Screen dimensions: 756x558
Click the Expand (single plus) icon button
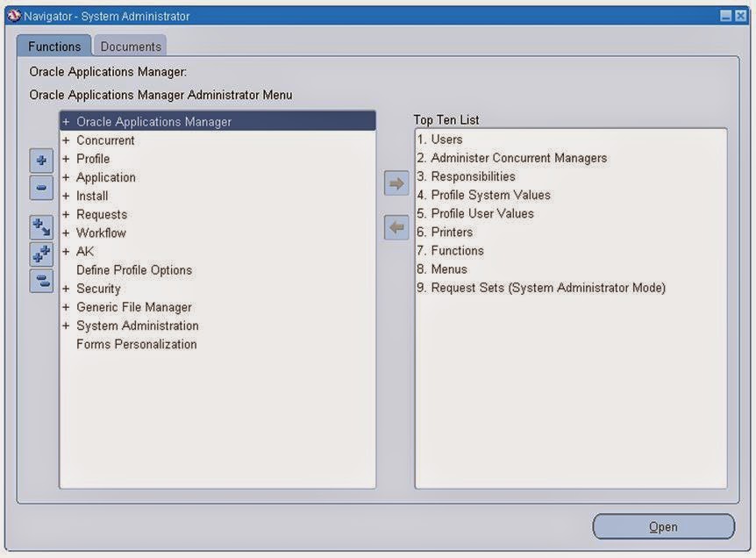pos(41,161)
